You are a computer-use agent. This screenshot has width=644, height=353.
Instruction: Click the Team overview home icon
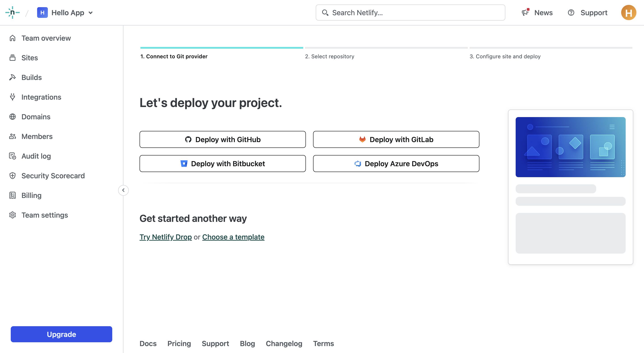click(x=13, y=38)
